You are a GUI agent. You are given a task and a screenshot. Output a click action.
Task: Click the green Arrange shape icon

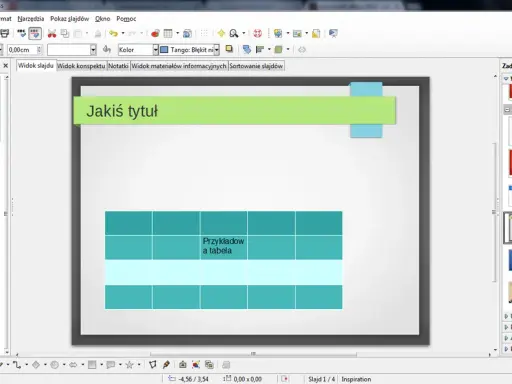pyautogui.click(x=278, y=50)
